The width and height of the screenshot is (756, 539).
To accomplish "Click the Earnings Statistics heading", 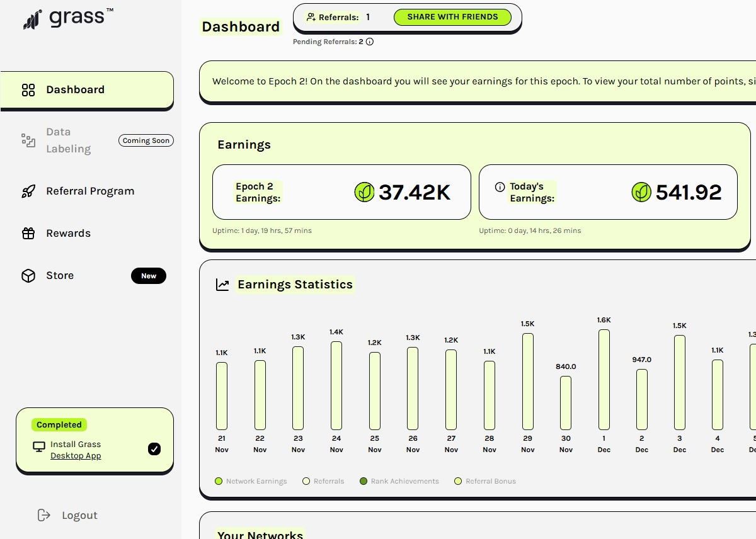I will pos(295,285).
